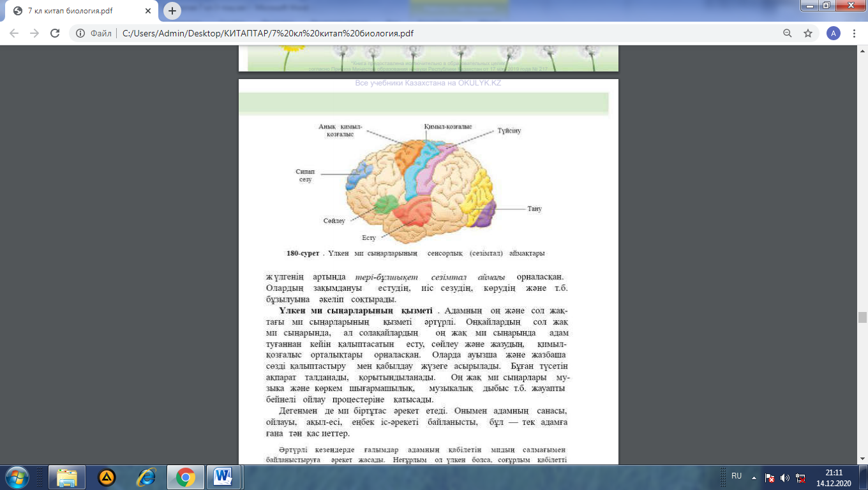
Task: Launch Internet Explorer from taskbar
Action: pos(146,477)
